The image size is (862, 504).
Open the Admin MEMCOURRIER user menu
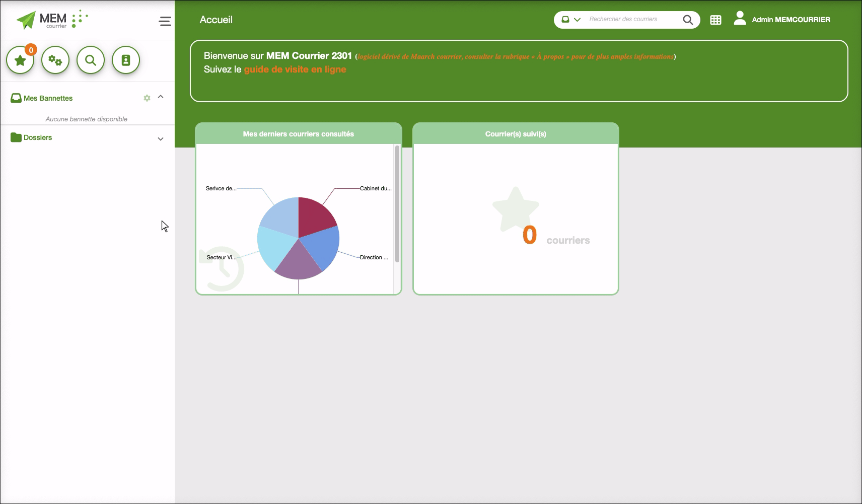tap(791, 20)
